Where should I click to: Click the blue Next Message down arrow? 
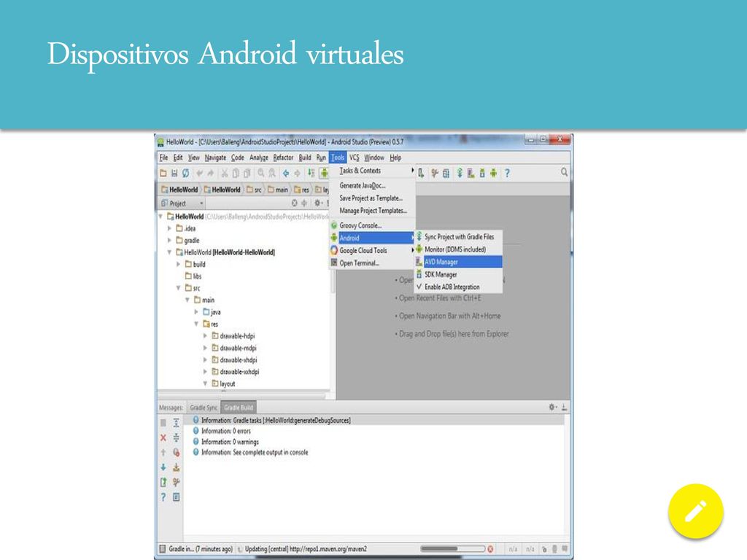[x=163, y=467]
